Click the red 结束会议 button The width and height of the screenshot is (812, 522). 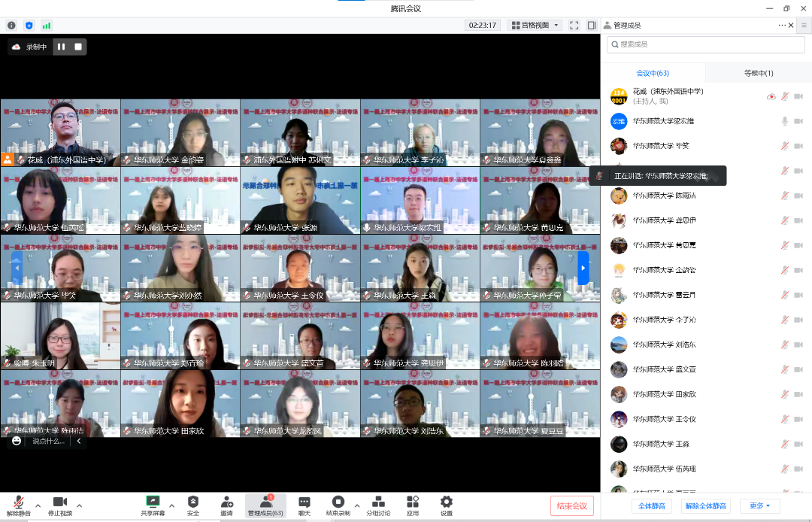[572, 506]
